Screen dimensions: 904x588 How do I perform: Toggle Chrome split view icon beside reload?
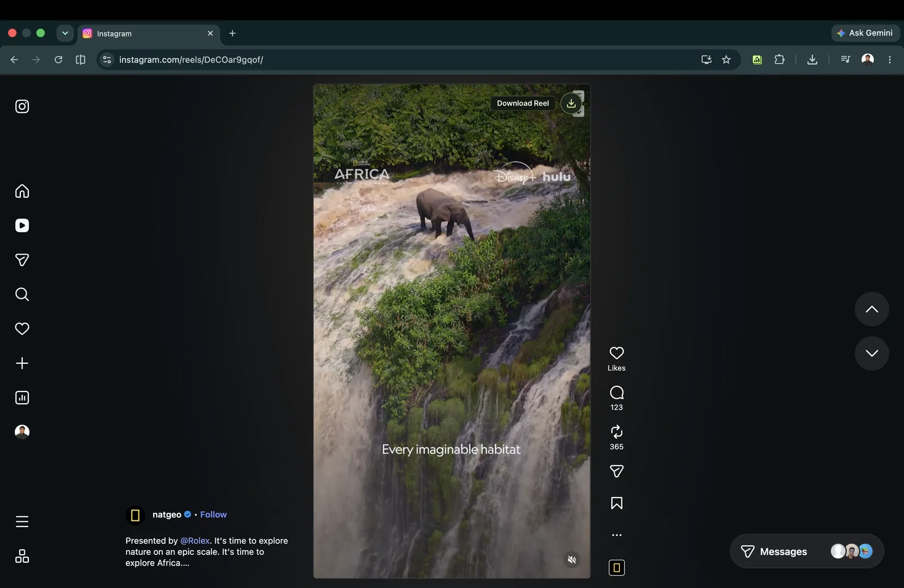click(80, 59)
